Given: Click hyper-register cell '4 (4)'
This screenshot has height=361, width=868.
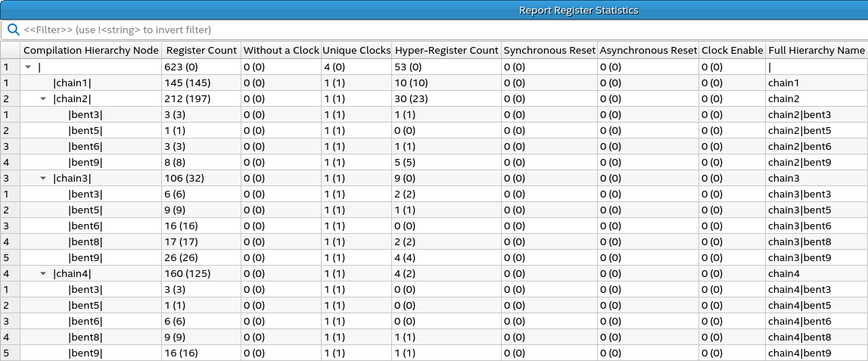Looking at the screenshot, I should pos(406,258).
